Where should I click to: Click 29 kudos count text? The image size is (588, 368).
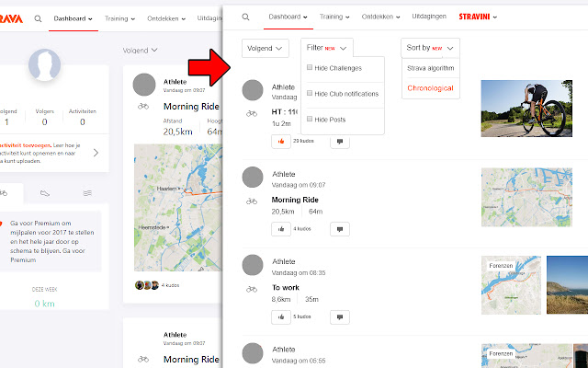coord(303,141)
